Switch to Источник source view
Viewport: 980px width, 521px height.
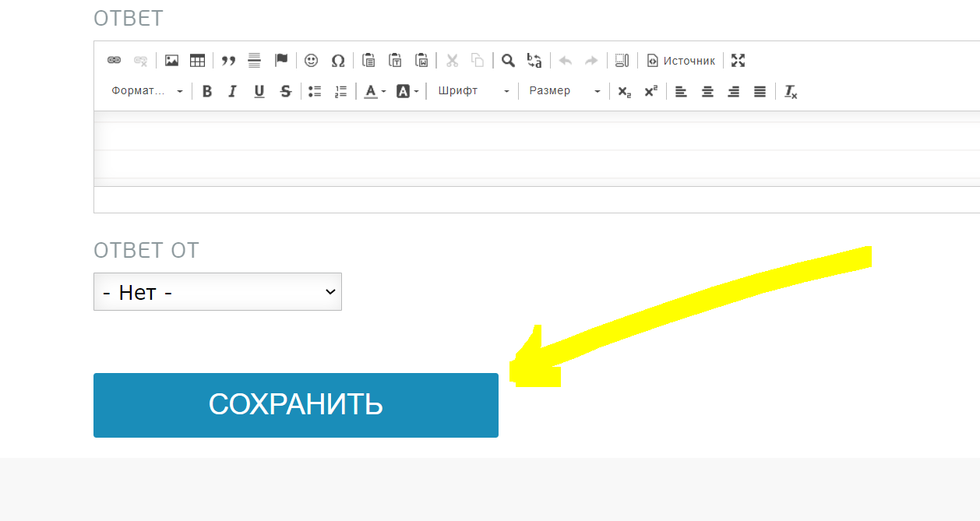(x=681, y=61)
